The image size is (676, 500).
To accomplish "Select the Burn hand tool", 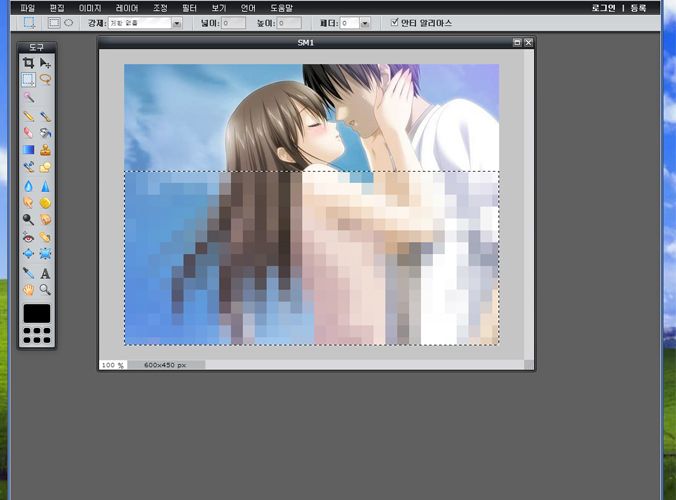I will tap(45, 220).
